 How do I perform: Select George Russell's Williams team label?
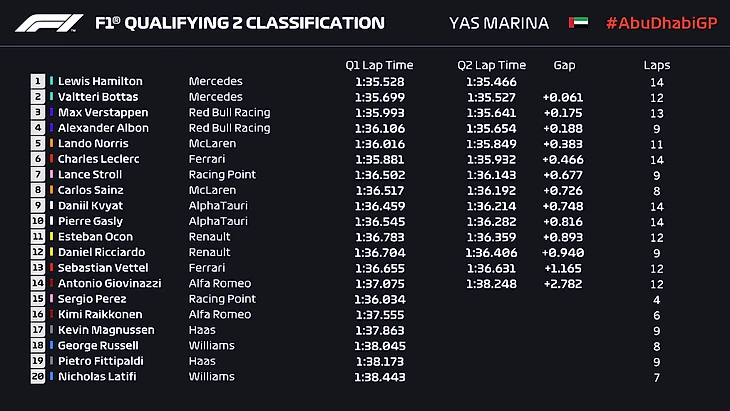pos(210,345)
